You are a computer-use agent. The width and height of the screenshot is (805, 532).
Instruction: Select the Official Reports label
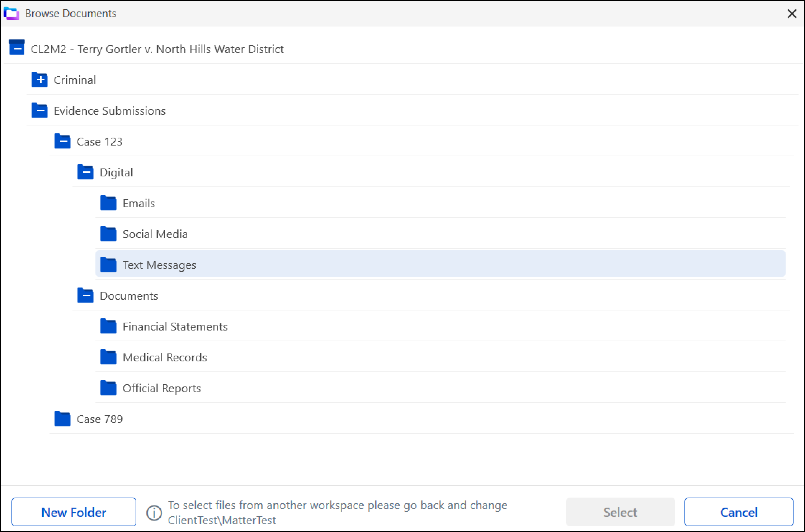pos(162,388)
